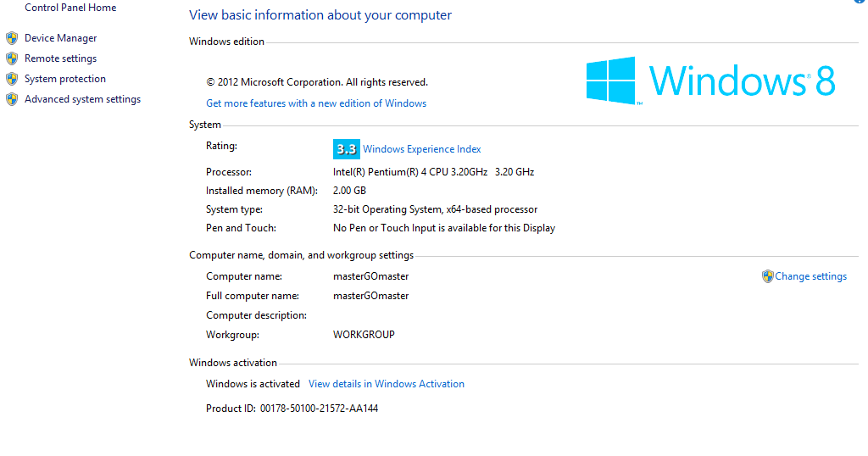Viewport: 868px width, 456px height.
Task: Click the Windows 8 logo
Action: [711, 81]
